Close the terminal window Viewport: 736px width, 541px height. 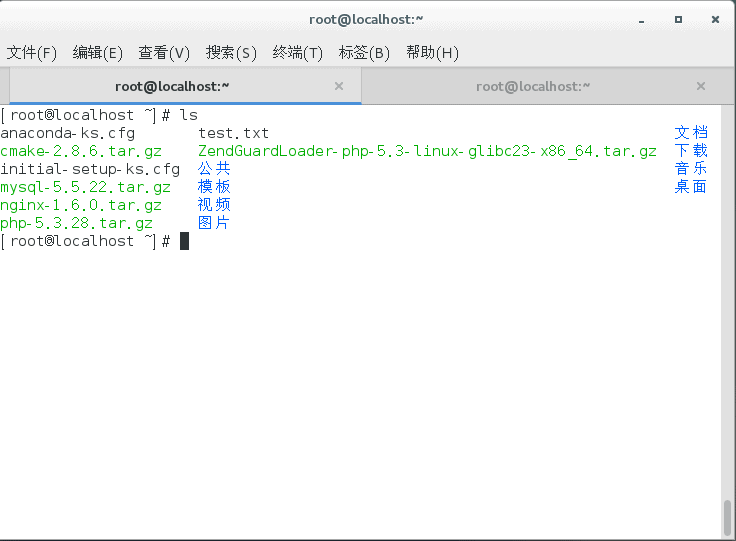click(x=715, y=19)
